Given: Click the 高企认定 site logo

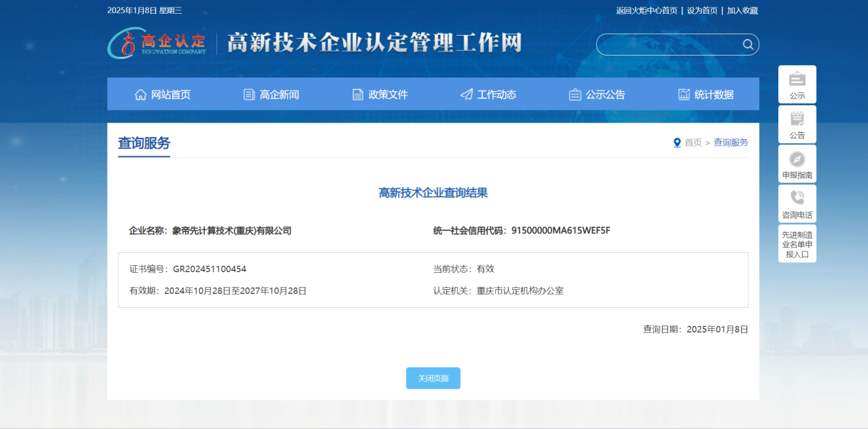Looking at the screenshot, I should [x=157, y=43].
